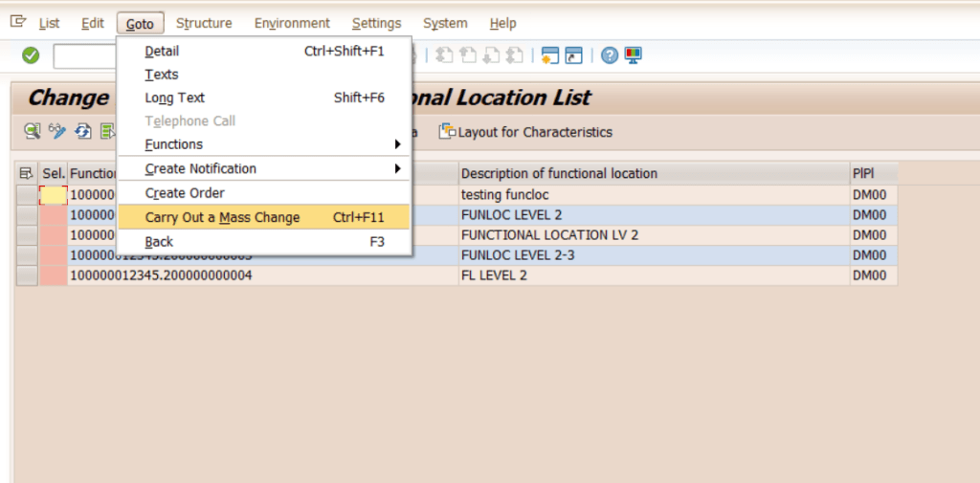Choose Carry Out a Mass Change
980x483 pixels.
tap(222, 217)
